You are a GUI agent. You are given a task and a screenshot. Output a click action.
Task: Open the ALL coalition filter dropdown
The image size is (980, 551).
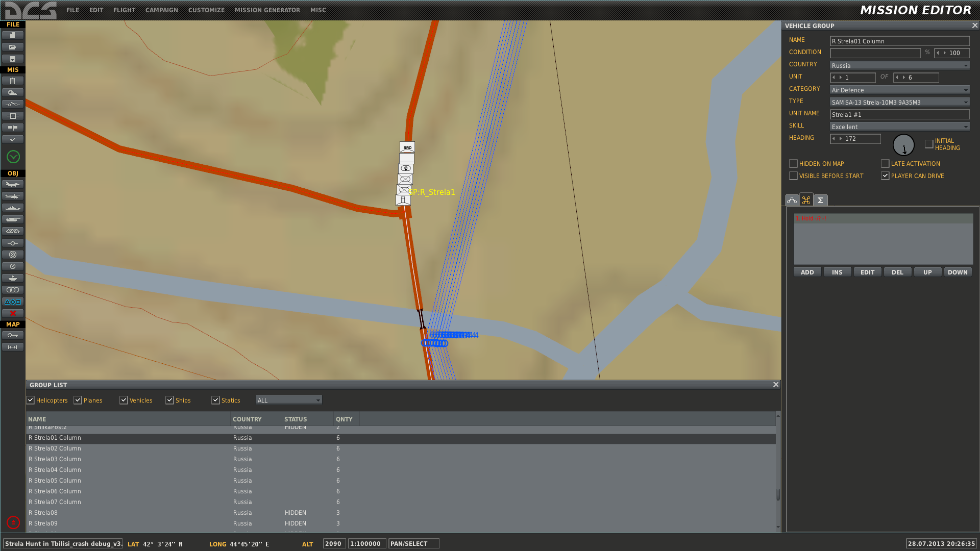coord(288,400)
